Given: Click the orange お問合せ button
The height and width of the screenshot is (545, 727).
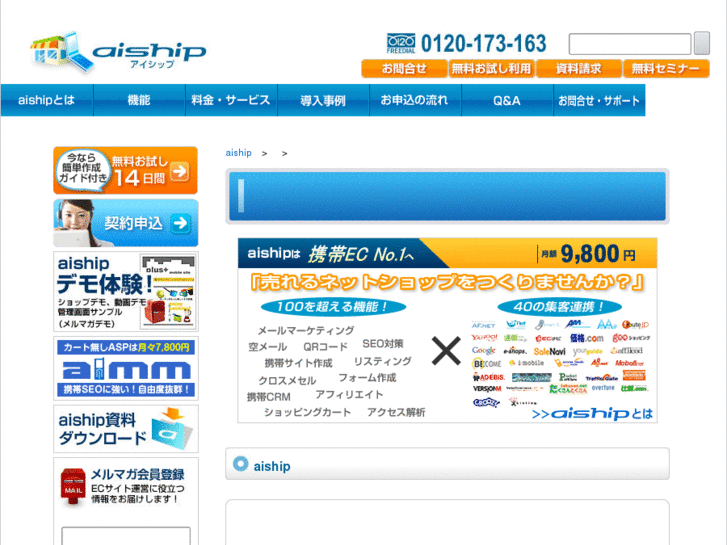Looking at the screenshot, I should click(x=404, y=69).
